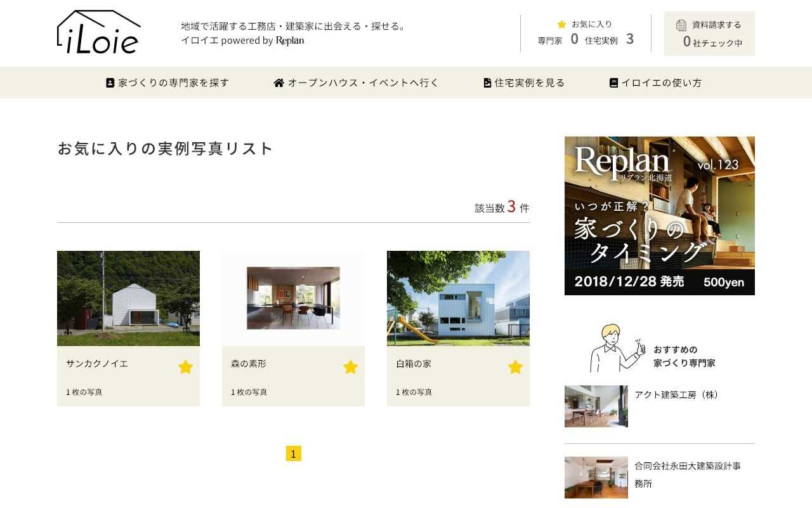This screenshot has width=812, height=508.
Task: Click the house icon for open house events
Action: (x=279, y=83)
